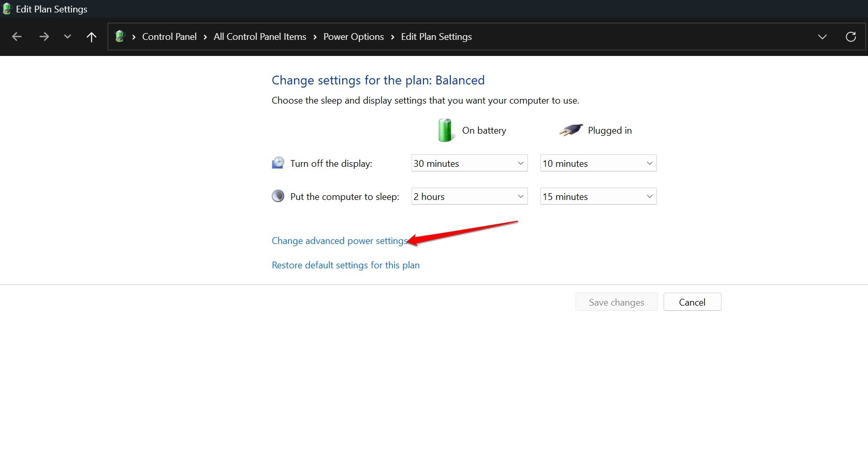Click the sleep moon icon
Viewport: 868px width, 460px height.
pos(278,196)
